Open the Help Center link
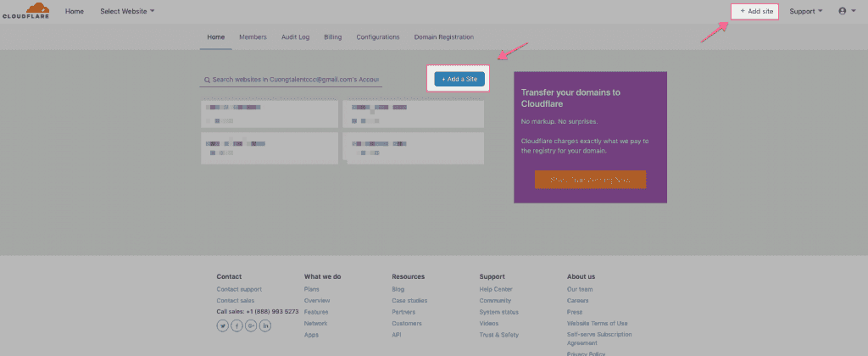The width and height of the screenshot is (868, 356). (x=496, y=289)
